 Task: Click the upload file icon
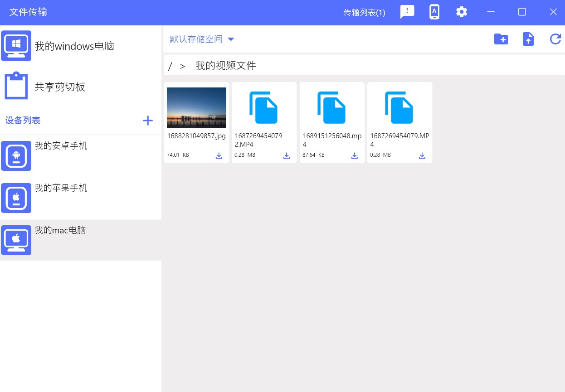528,39
